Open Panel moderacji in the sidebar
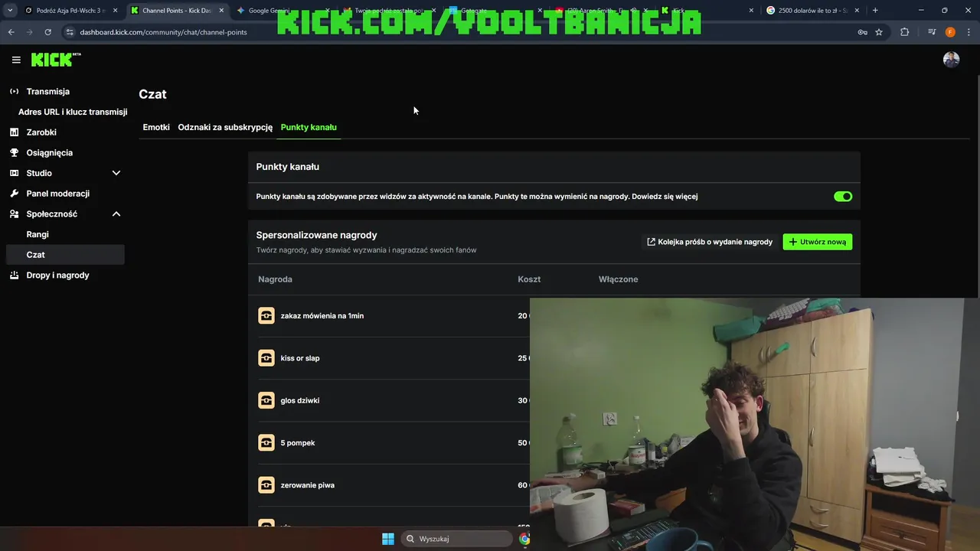The width and height of the screenshot is (980, 551). [x=57, y=194]
